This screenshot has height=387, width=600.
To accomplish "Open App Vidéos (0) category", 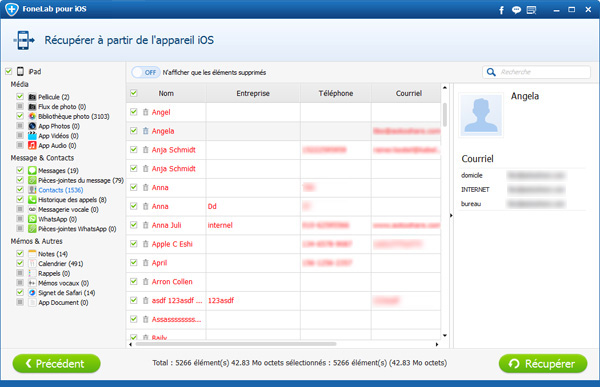I will tap(58, 136).
